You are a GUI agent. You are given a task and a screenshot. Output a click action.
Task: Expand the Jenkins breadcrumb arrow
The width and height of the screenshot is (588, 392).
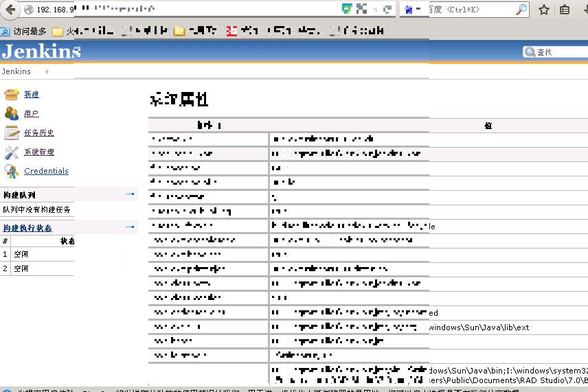pyautogui.click(x=47, y=71)
